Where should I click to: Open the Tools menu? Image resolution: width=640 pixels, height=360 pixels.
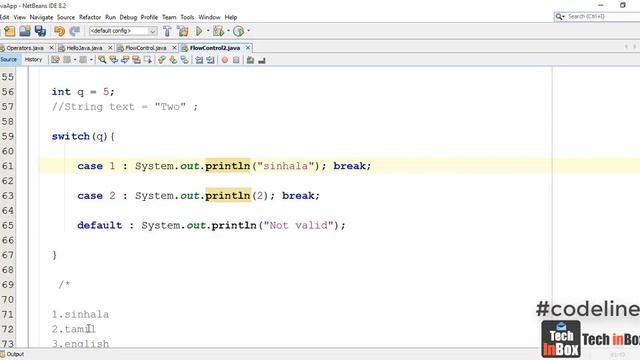click(x=187, y=17)
